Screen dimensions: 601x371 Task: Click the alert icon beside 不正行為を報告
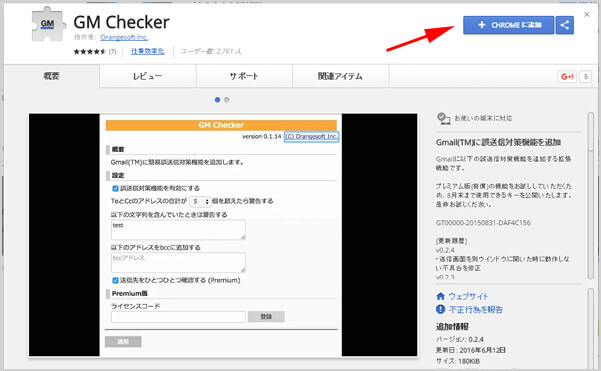pos(440,309)
